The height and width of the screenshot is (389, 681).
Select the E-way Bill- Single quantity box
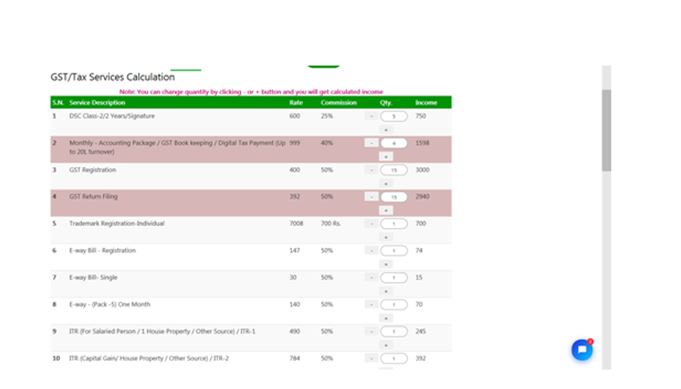[x=394, y=278]
